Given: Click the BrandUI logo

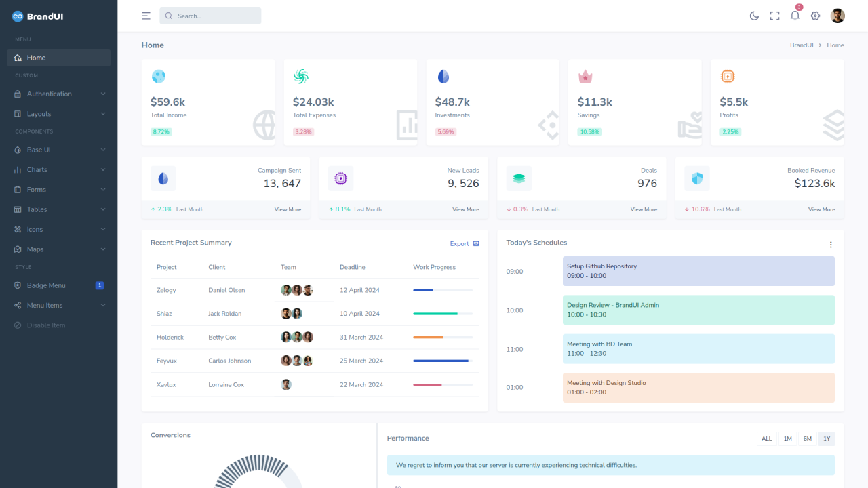Looking at the screenshot, I should point(38,16).
